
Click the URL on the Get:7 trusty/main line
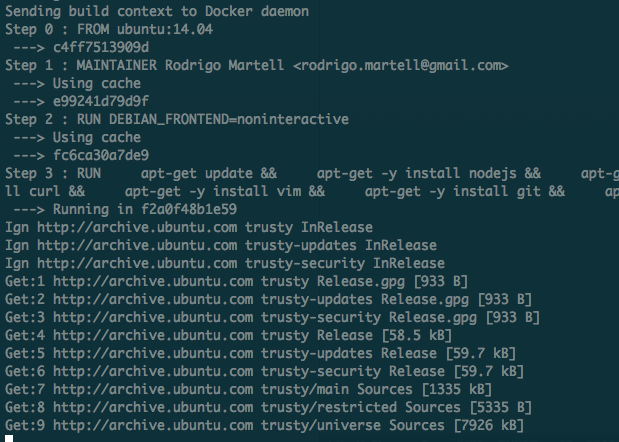click(x=153, y=390)
